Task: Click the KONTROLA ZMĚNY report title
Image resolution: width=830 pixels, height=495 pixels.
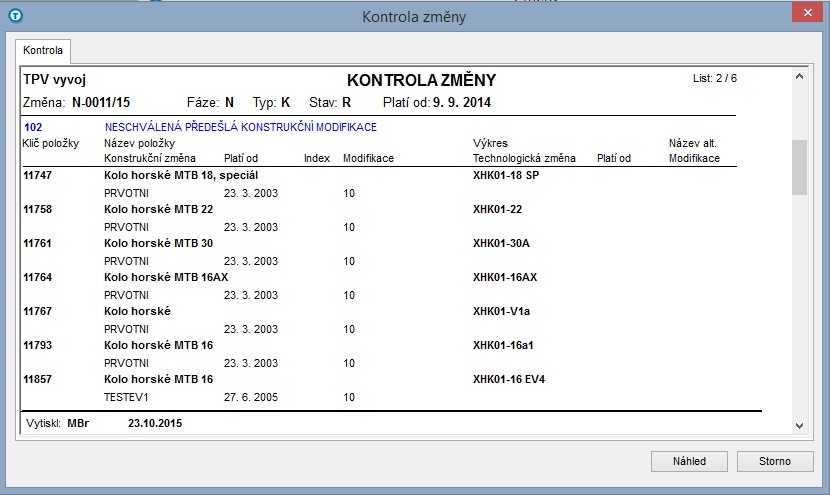Action: 420,80
